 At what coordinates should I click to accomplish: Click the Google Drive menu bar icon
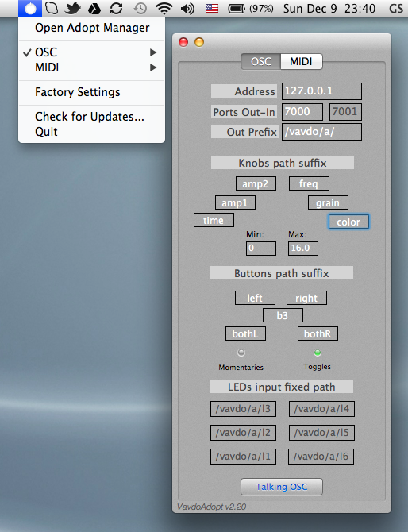click(x=94, y=9)
